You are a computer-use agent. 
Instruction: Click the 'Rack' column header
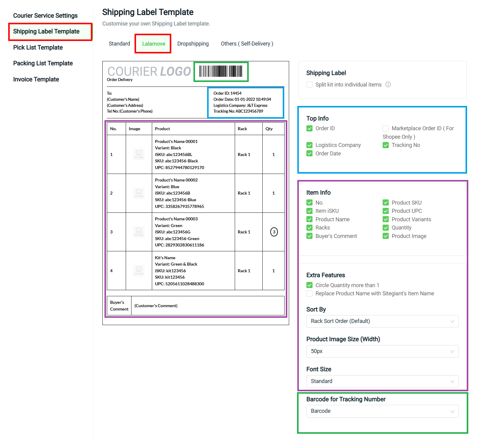(242, 129)
